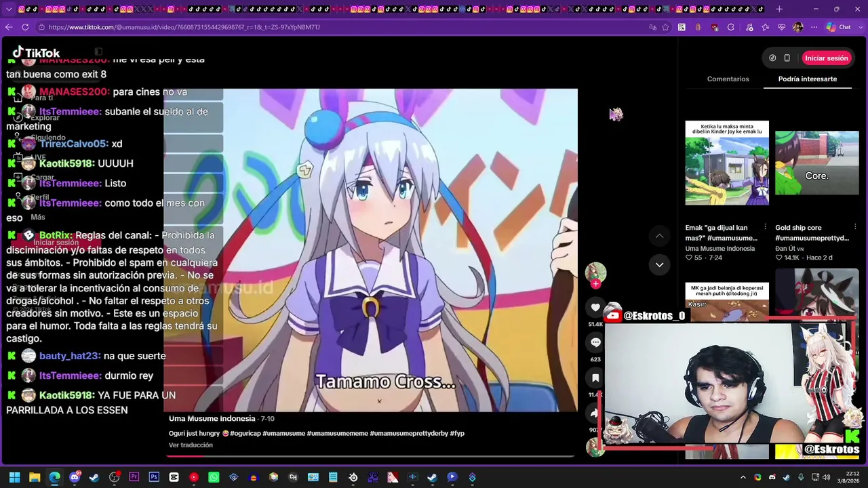Click the translate page icon
This screenshot has width=868, height=488.
point(652,27)
